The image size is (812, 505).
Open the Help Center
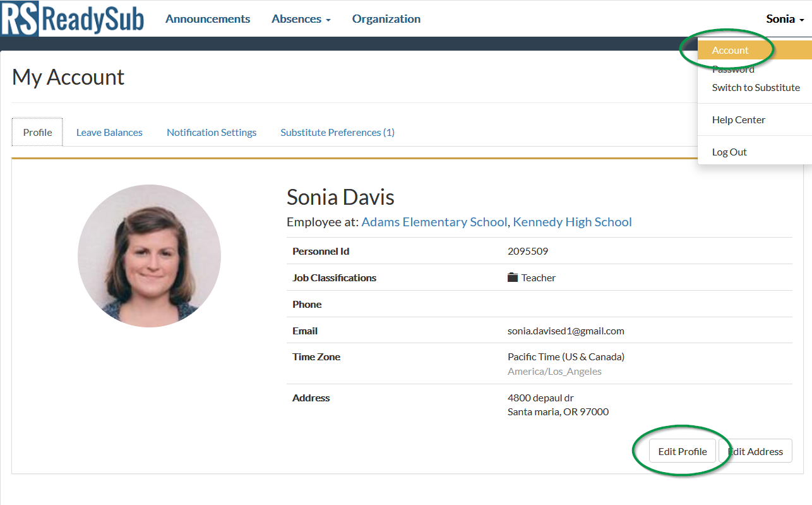[738, 119]
